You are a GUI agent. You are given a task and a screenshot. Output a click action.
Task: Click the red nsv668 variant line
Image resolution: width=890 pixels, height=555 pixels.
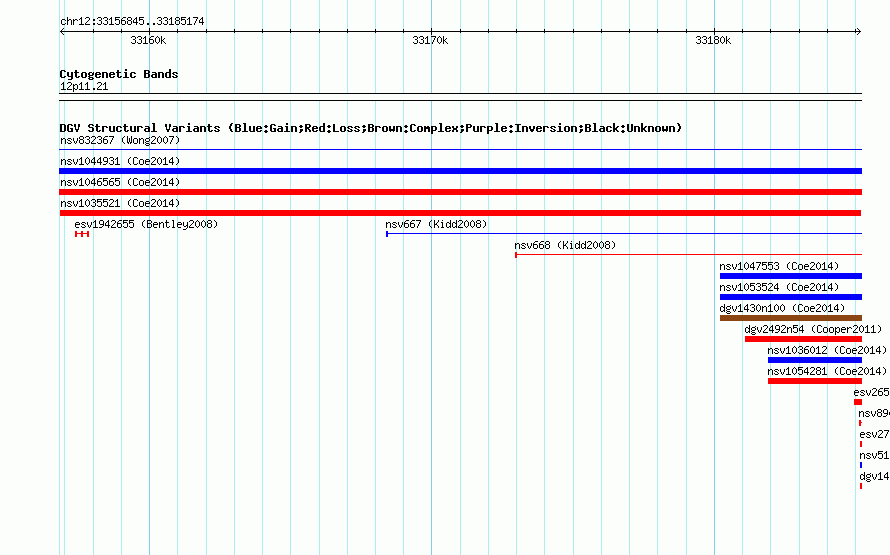pyautogui.click(x=689, y=255)
